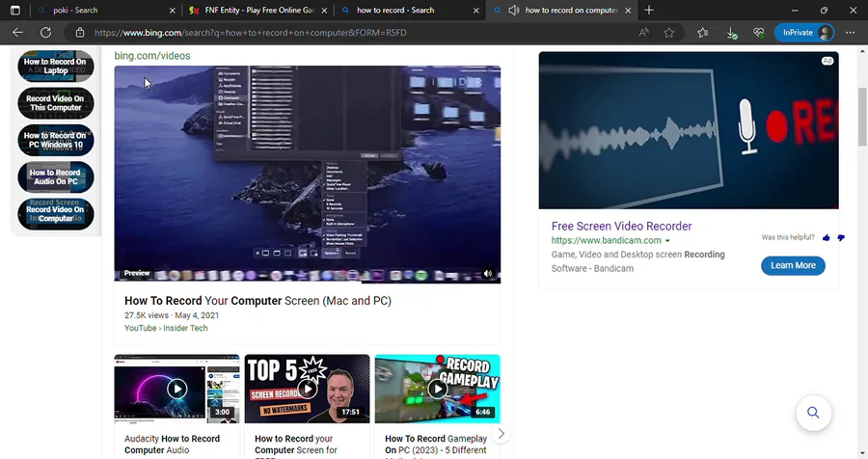The image size is (868, 459).
Task: Open the https://www.bandicam.com link
Action: 607,240
